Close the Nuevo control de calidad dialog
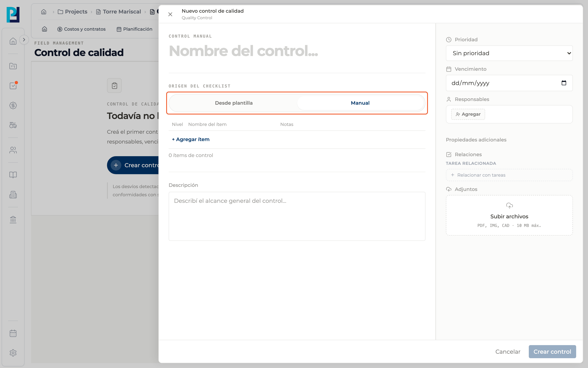The height and width of the screenshot is (368, 588). coord(170,14)
